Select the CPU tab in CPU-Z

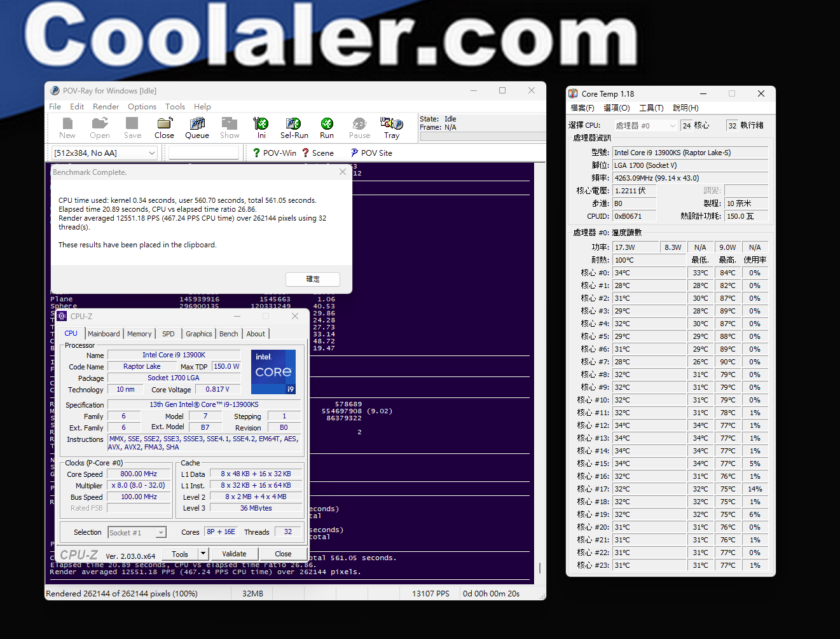coord(71,333)
